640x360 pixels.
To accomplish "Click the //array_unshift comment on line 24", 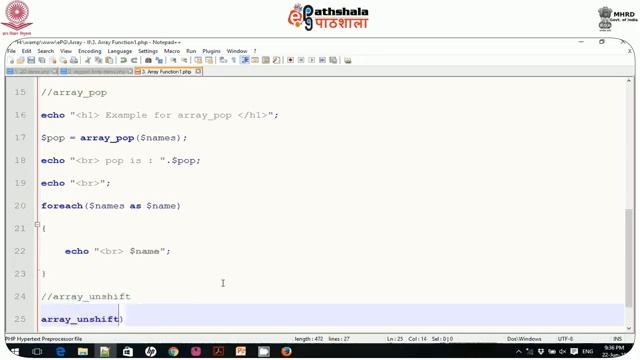I will coord(86,297).
